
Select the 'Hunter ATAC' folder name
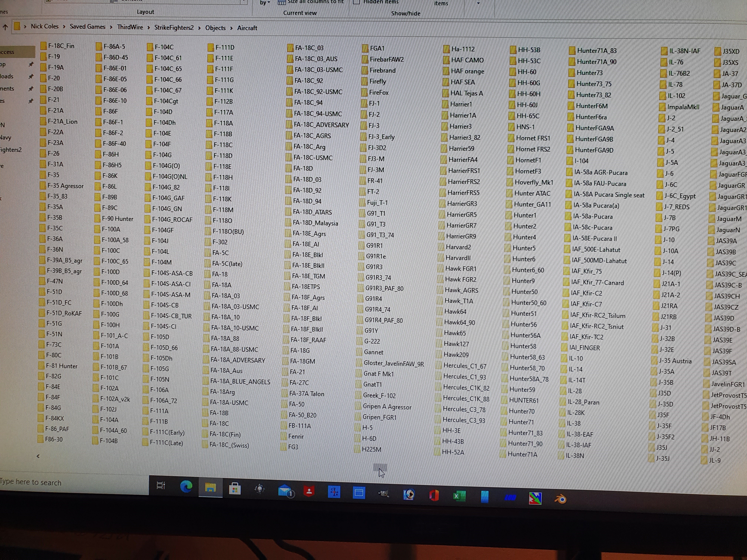click(532, 193)
